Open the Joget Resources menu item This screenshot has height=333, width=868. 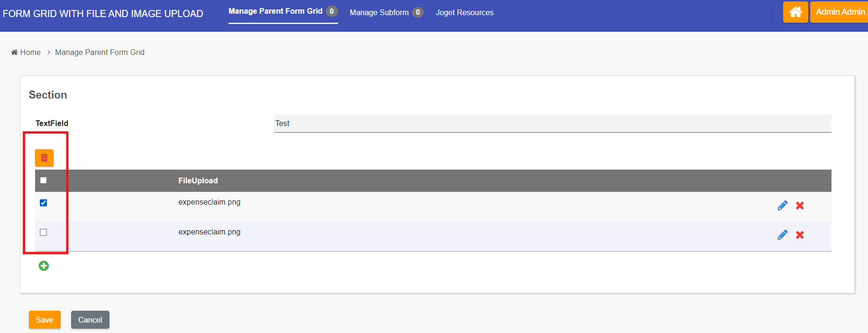tap(465, 12)
